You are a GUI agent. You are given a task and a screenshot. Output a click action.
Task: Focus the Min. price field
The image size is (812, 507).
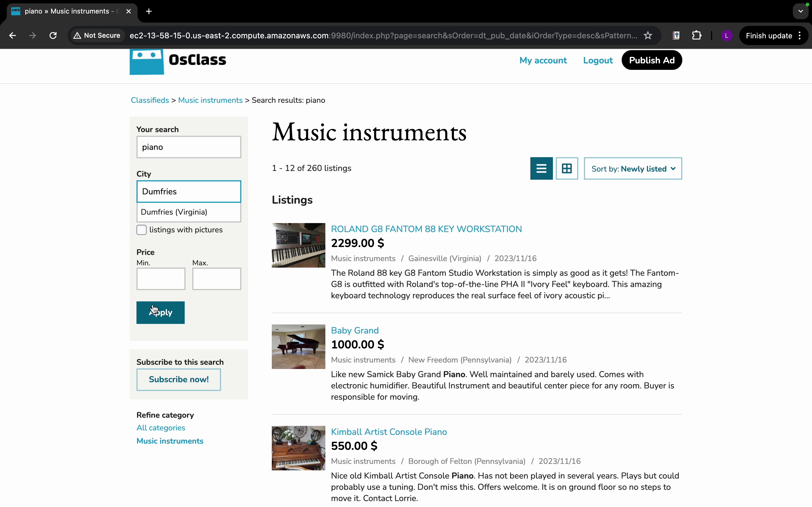pos(161,279)
